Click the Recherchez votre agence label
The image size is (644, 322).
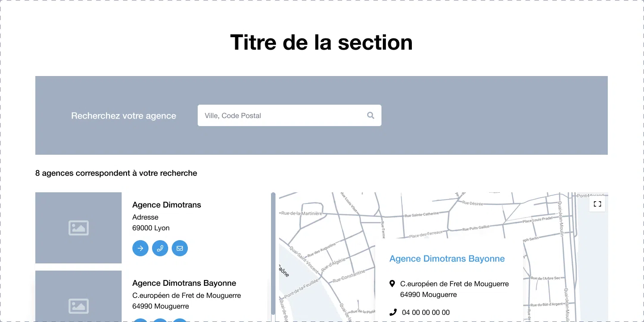[x=123, y=116]
